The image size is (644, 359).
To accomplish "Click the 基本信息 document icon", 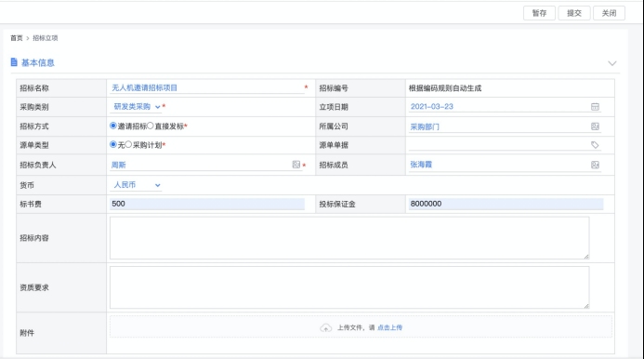I will (x=14, y=62).
